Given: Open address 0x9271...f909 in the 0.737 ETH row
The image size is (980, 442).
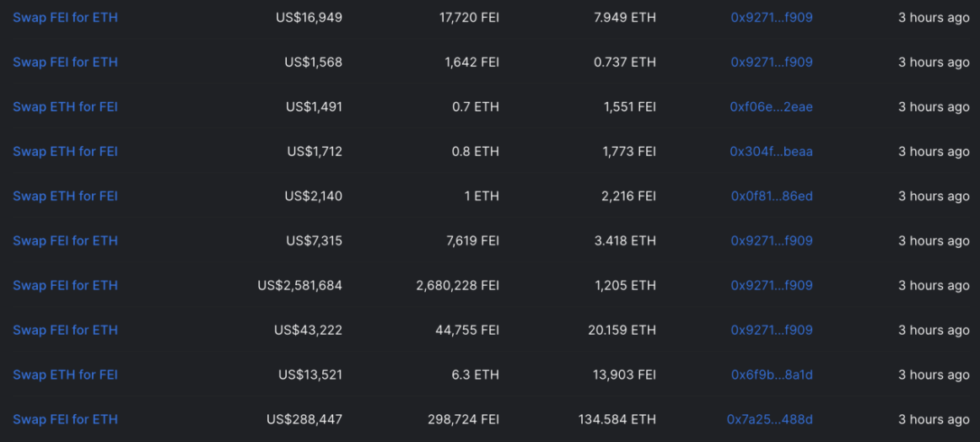Looking at the screenshot, I should pos(772,62).
